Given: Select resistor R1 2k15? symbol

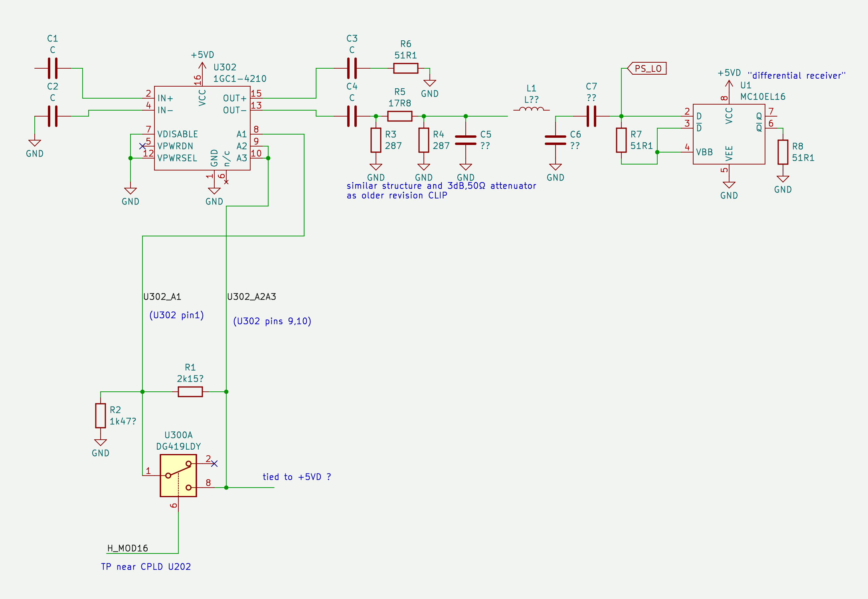Looking at the screenshot, I should (190, 392).
